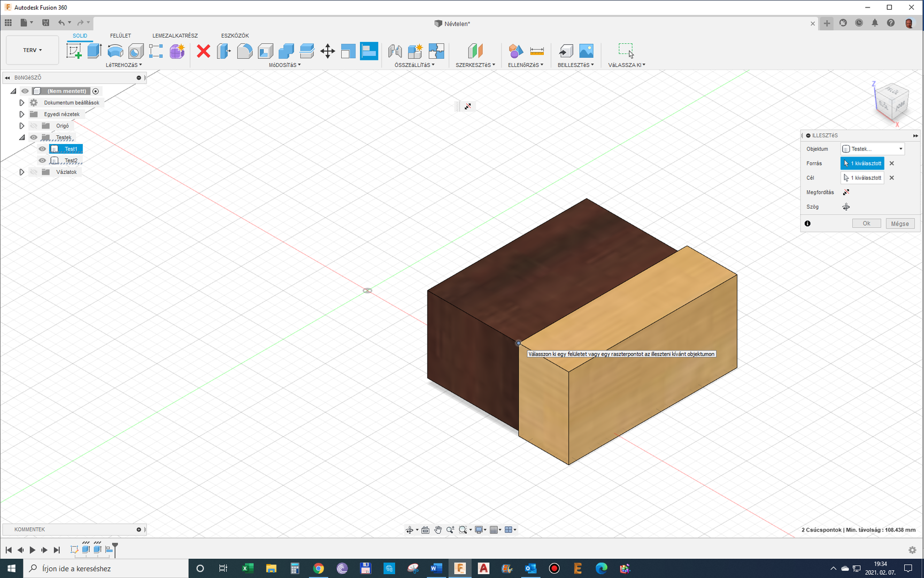Open the LÉTREHOZÁS menu dropdown
This screenshot has height=578, width=924.
coord(124,65)
